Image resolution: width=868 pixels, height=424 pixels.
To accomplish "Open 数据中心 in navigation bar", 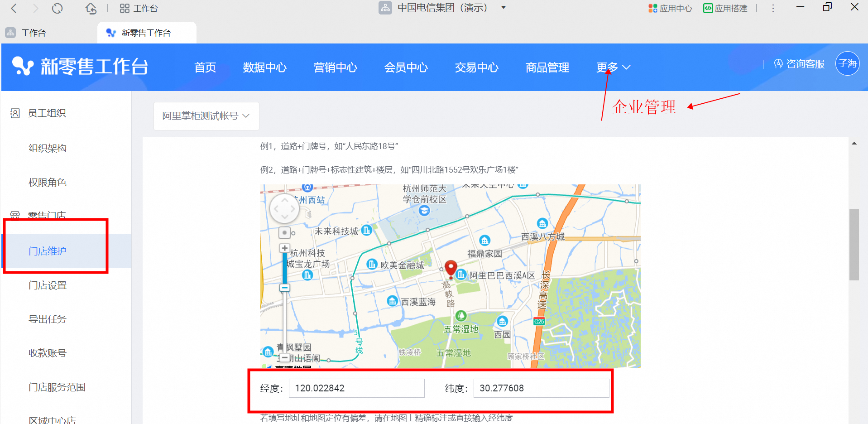I will [264, 67].
